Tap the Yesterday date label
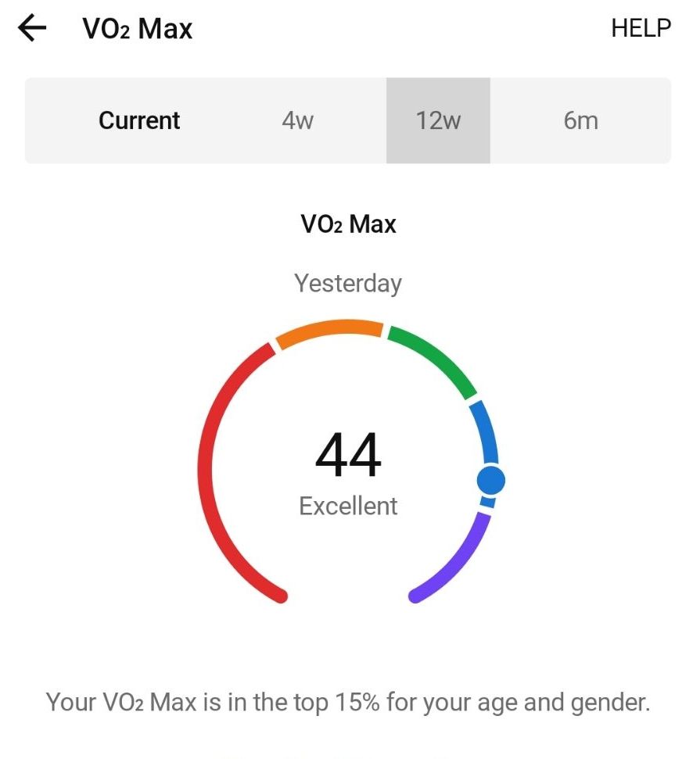The height and width of the screenshot is (759, 700). click(x=348, y=282)
